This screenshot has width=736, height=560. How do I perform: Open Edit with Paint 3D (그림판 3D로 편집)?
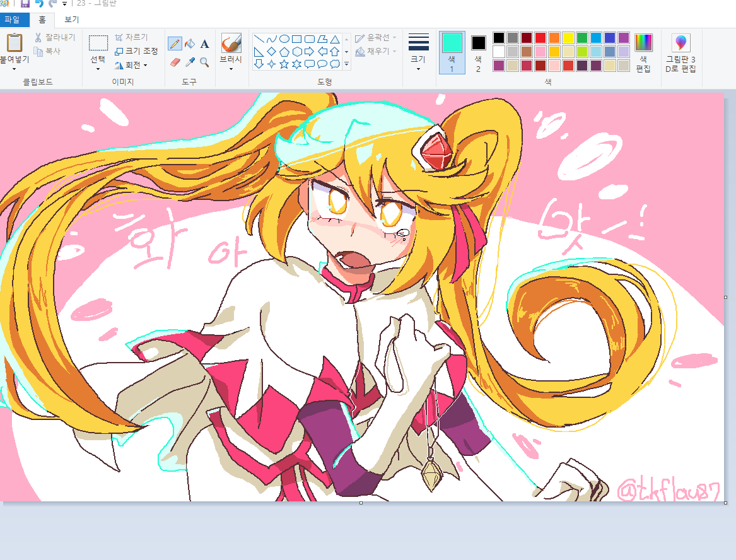point(681,53)
